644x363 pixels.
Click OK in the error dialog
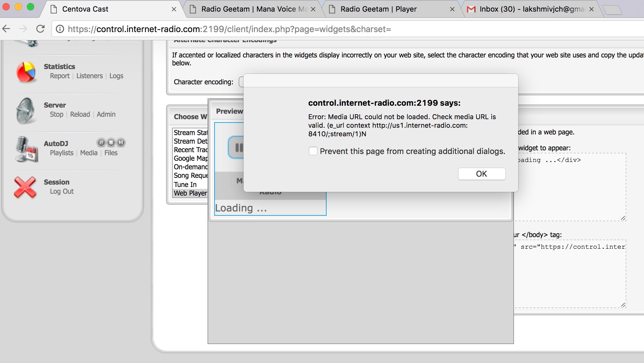[x=481, y=174]
